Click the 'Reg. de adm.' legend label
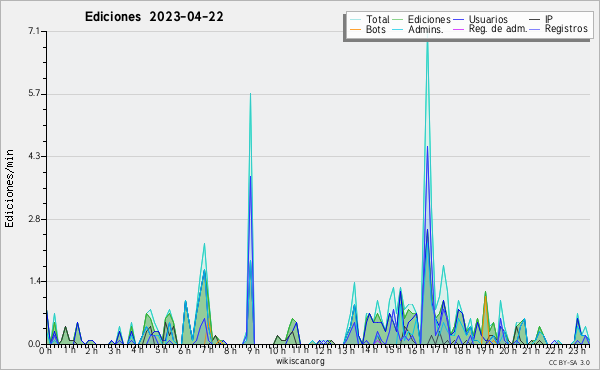 pyautogui.click(x=498, y=29)
